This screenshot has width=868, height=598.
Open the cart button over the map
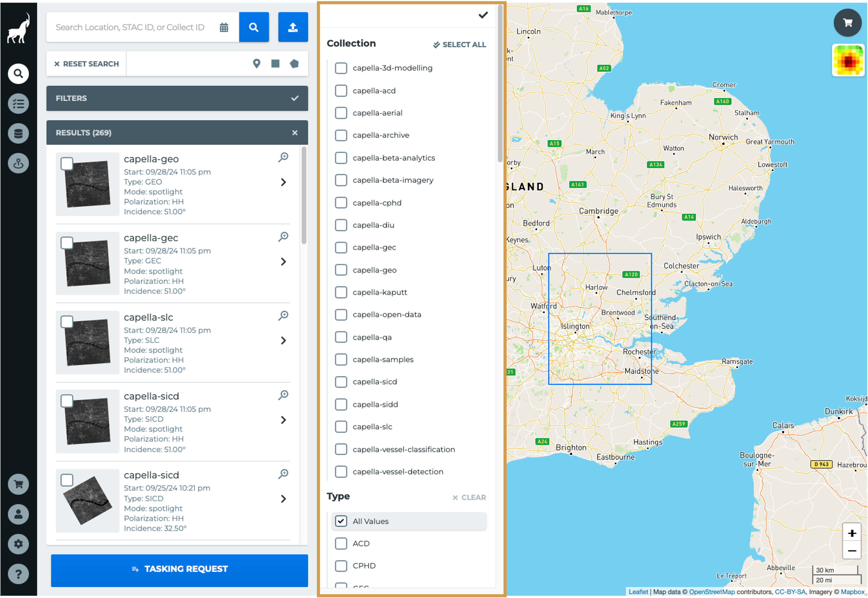[x=848, y=23]
